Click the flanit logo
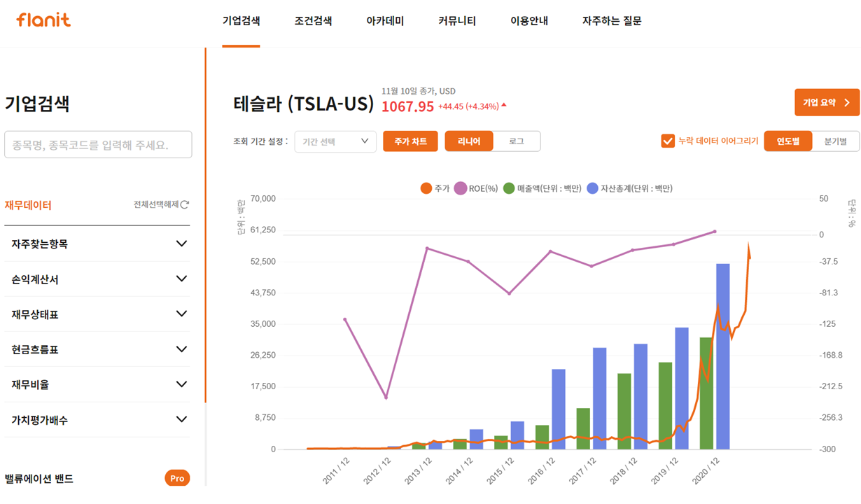 click(x=43, y=20)
